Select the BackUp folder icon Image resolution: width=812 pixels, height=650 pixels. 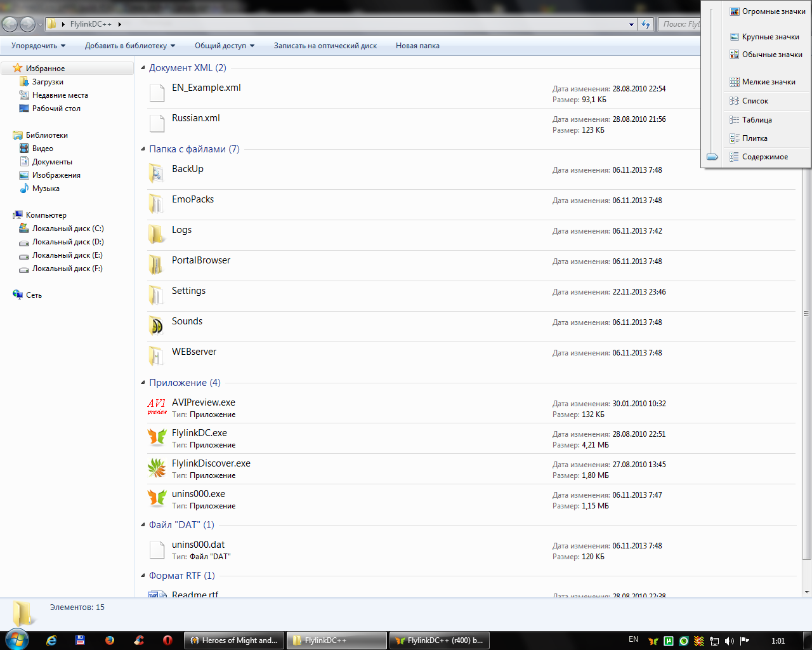[156, 173]
